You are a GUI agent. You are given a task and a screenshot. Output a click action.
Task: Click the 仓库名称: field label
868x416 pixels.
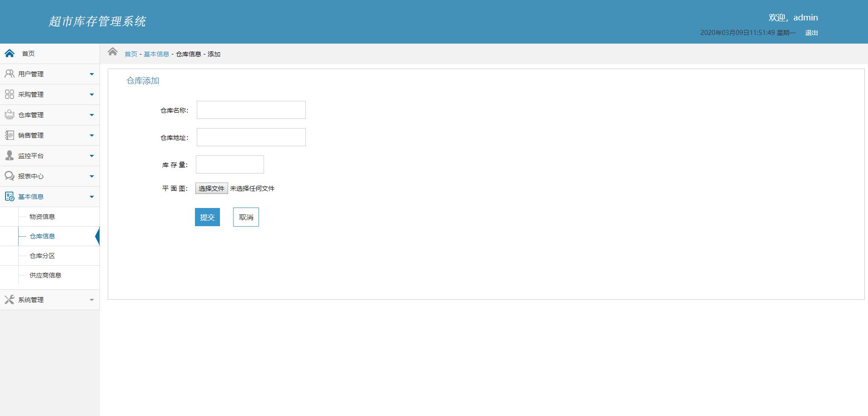[x=175, y=110]
